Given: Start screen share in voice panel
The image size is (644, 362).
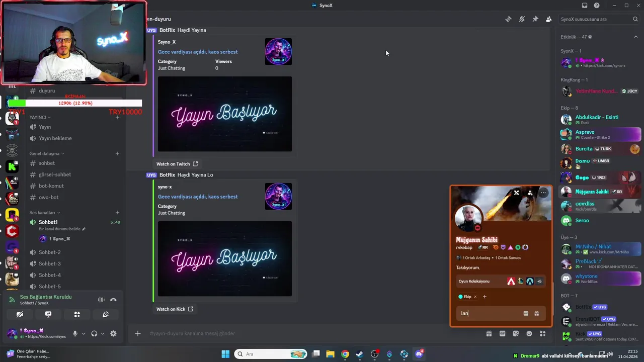Looking at the screenshot, I should click(x=48, y=314).
